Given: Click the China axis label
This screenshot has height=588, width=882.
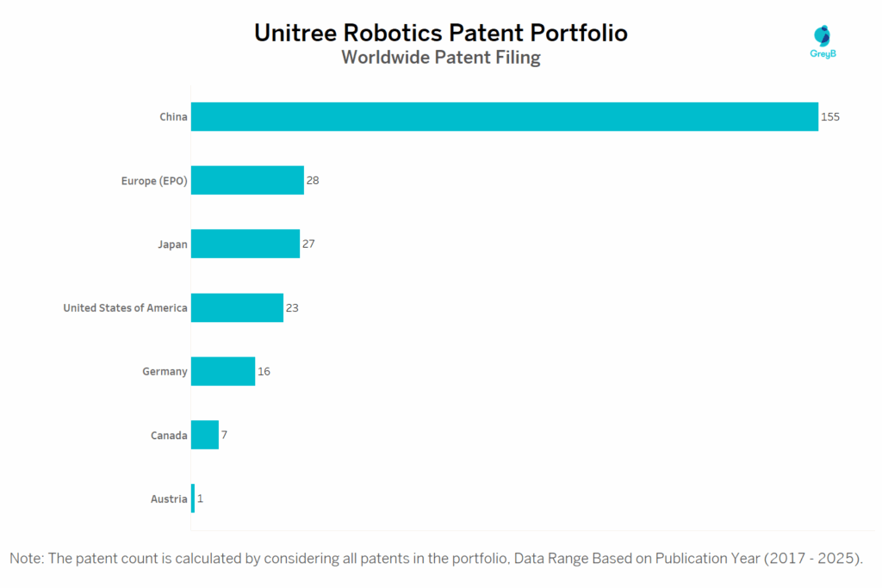Looking at the screenshot, I should coord(173,117).
